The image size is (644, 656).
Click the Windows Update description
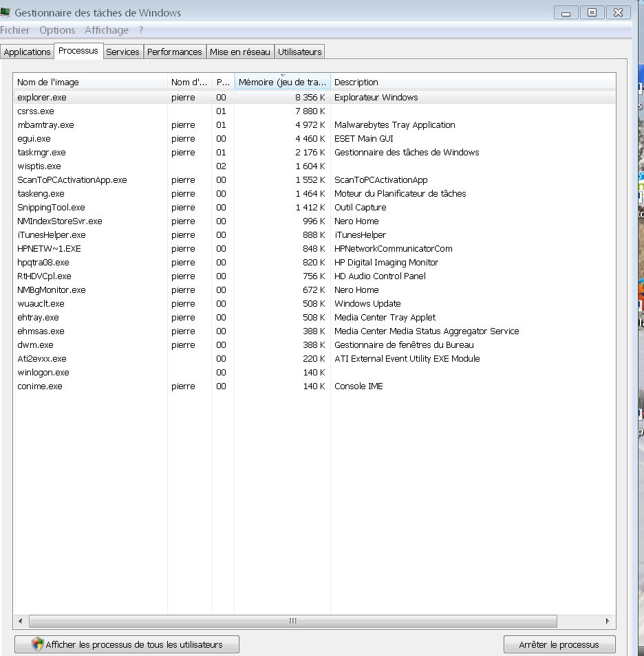pos(367,304)
